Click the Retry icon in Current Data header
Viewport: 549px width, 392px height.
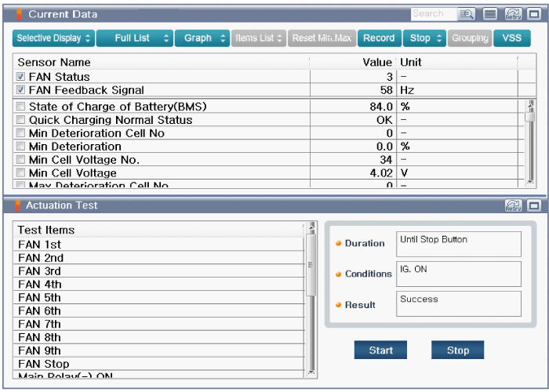[x=513, y=14]
